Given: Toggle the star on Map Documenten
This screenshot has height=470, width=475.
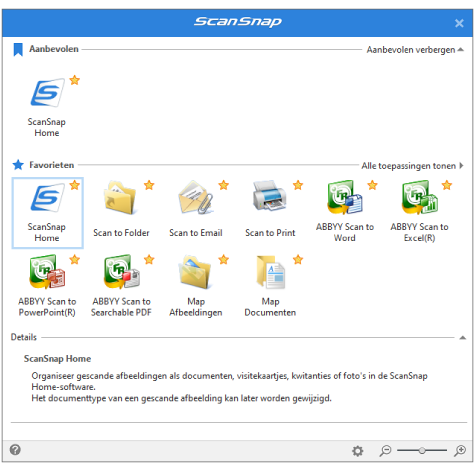Looking at the screenshot, I should pyautogui.click(x=298, y=259).
